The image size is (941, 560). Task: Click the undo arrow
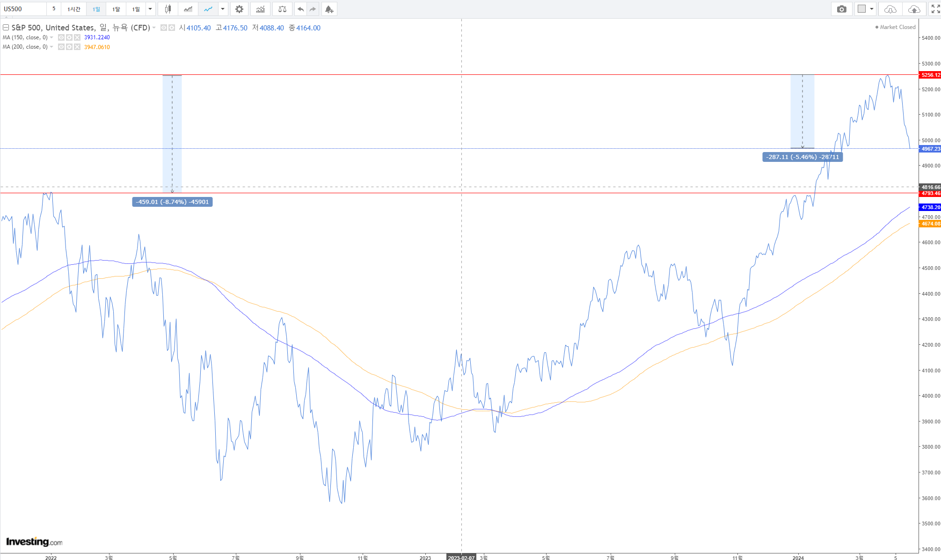[300, 9]
